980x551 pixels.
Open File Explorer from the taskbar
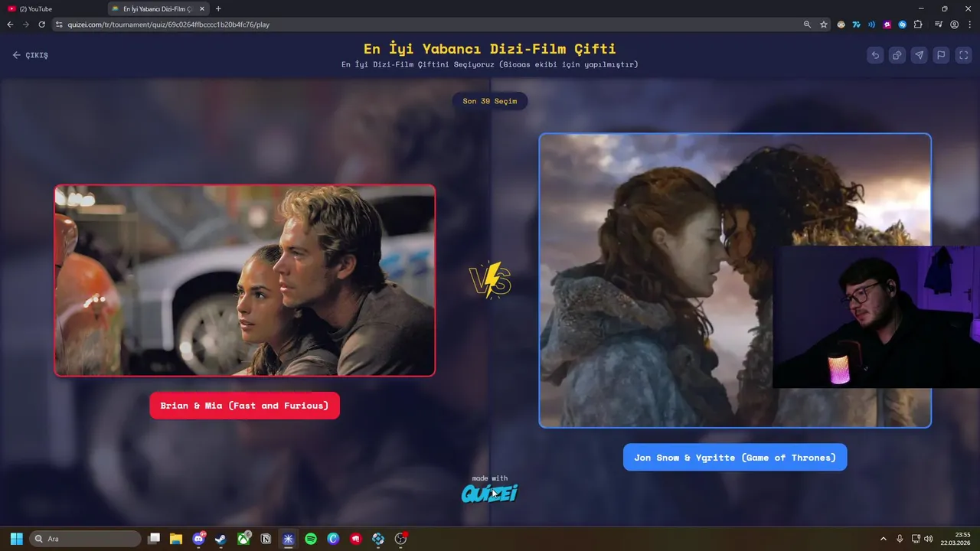[x=176, y=539]
